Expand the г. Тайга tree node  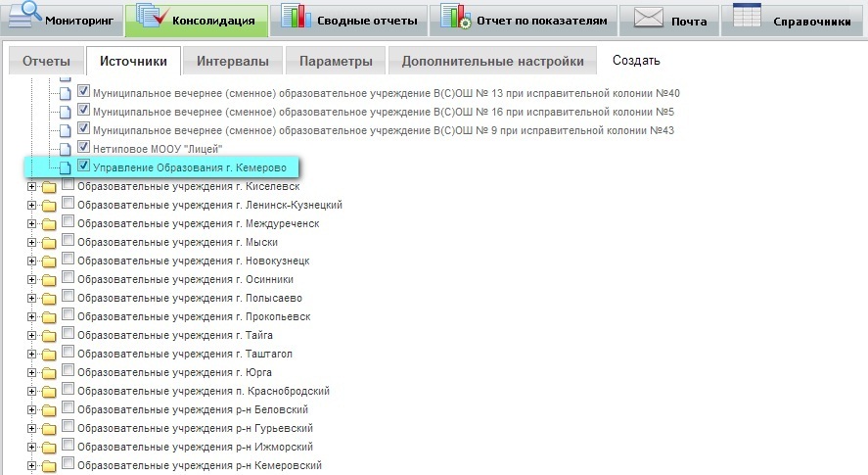coord(31,336)
